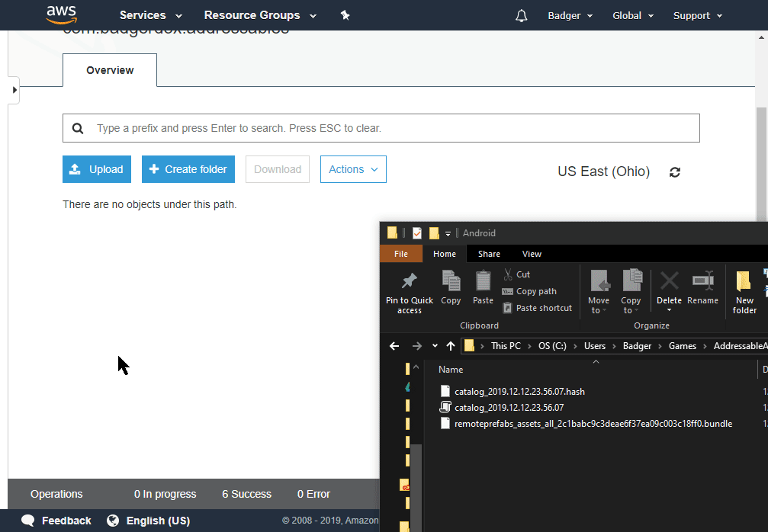Open the Resource Groups dropdown
This screenshot has width=768, height=532.
coord(260,15)
